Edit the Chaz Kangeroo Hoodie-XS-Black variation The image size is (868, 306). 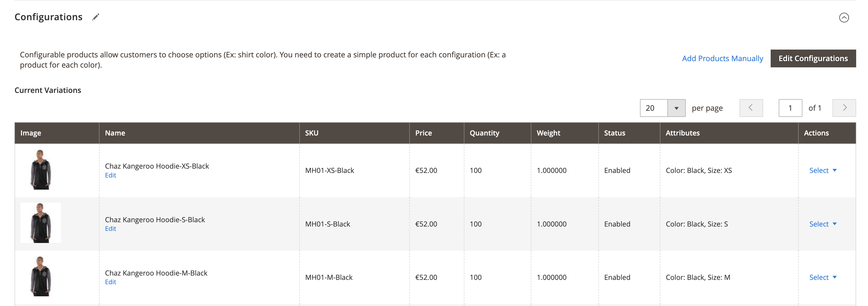click(x=111, y=175)
